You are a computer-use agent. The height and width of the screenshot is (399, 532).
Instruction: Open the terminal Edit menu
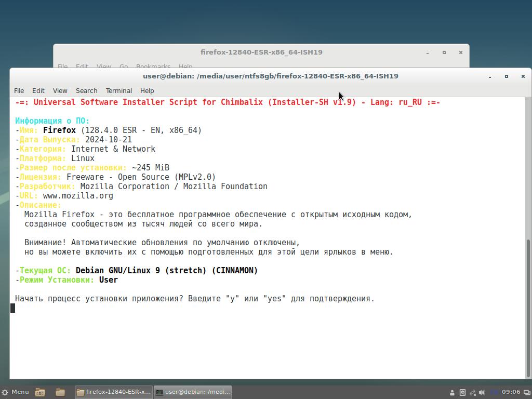[x=38, y=90]
